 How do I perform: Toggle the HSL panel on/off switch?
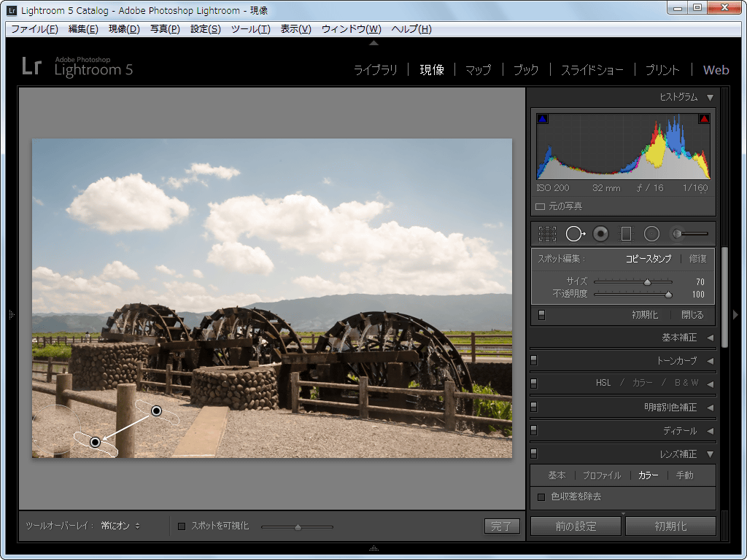point(533,384)
